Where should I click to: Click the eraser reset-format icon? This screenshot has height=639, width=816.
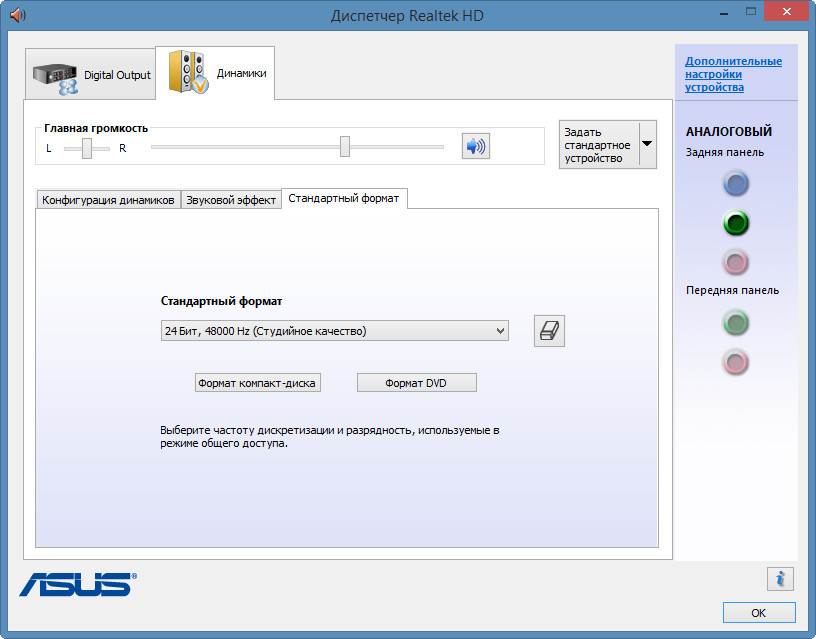pos(550,331)
